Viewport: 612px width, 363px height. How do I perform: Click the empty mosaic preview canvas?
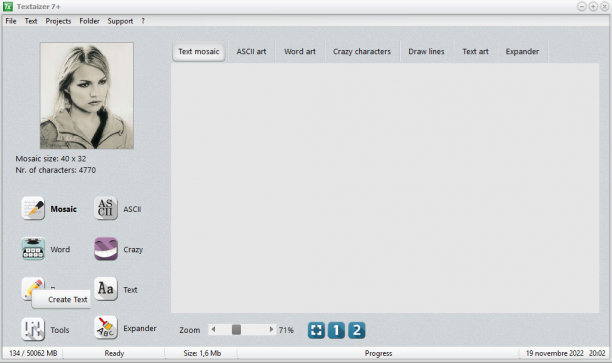pyautogui.click(x=385, y=188)
